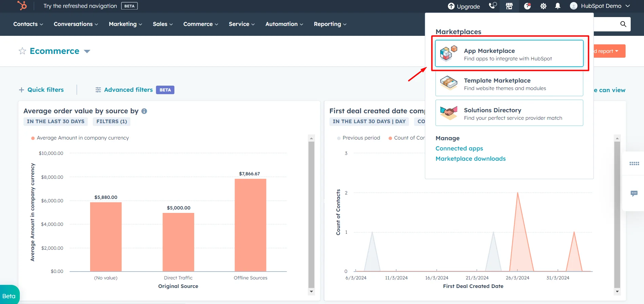Click the HubSpot Demo account name
The height and width of the screenshot is (304, 644).
(x=601, y=6)
